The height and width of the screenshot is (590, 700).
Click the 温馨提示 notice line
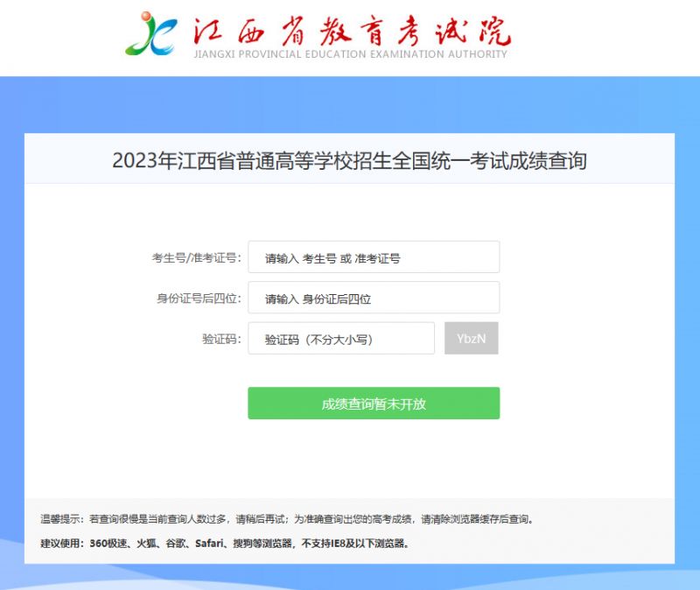tap(287, 519)
